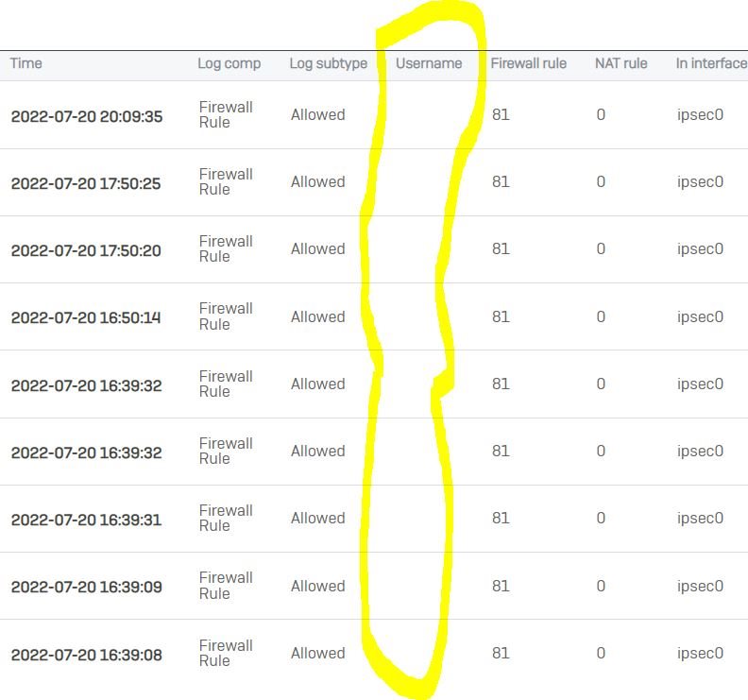Viewport: 748px width, 700px height.
Task: Click Allowed in the 16:39:31 row
Action: 318,519
